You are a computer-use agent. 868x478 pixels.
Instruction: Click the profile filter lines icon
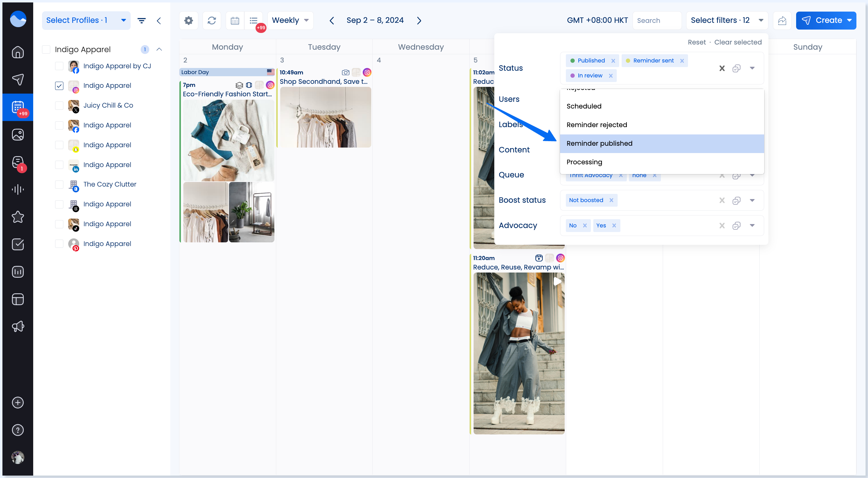tap(142, 21)
